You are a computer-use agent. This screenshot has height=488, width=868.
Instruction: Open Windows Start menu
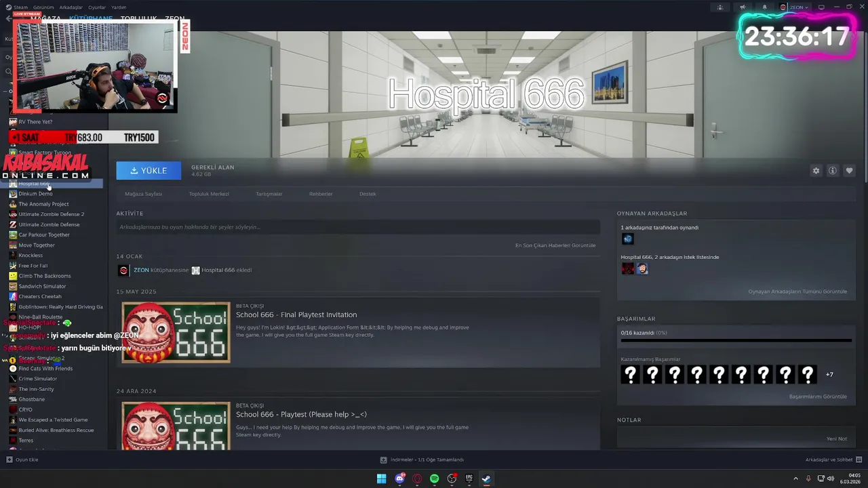click(382, 479)
